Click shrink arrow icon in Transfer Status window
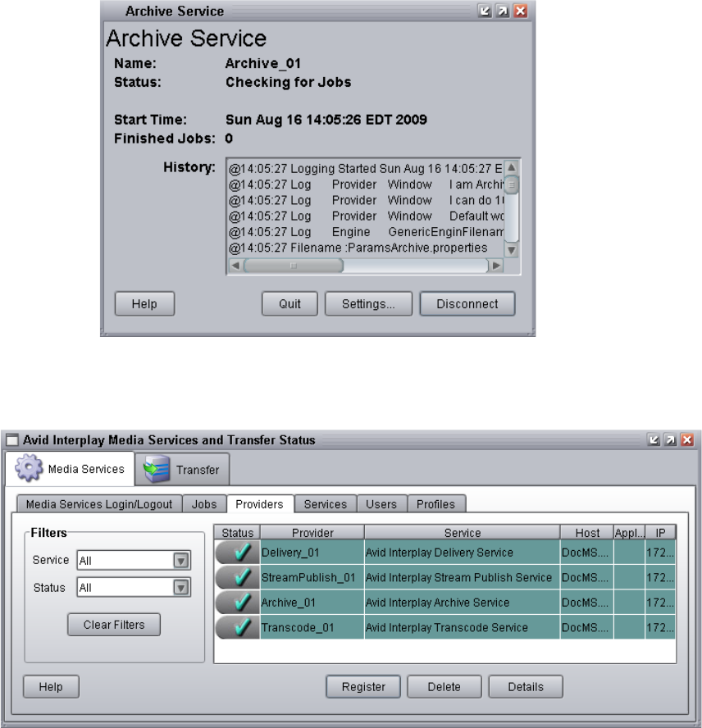The height and width of the screenshot is (728, 702). click(654, 439)
